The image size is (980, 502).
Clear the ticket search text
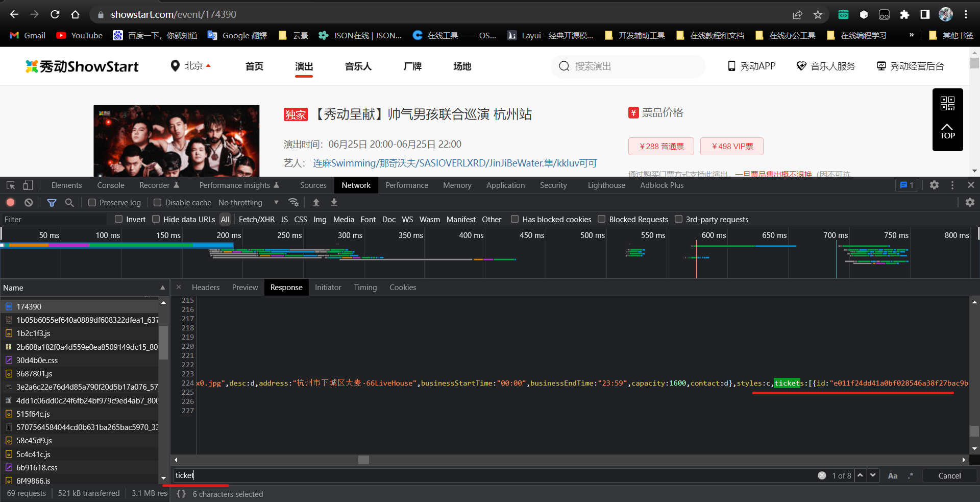[x=822, y=475]
